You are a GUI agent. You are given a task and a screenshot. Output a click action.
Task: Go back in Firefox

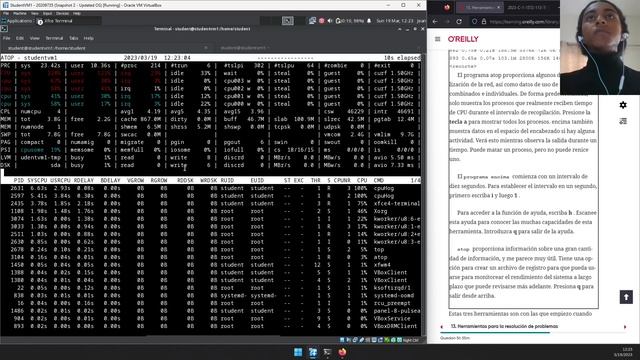point(435,21)
